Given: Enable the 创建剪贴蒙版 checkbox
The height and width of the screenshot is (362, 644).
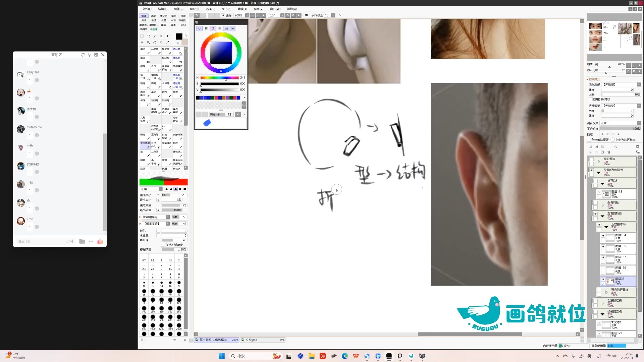Looking at the screenshot, I should (x=589, y=140).
